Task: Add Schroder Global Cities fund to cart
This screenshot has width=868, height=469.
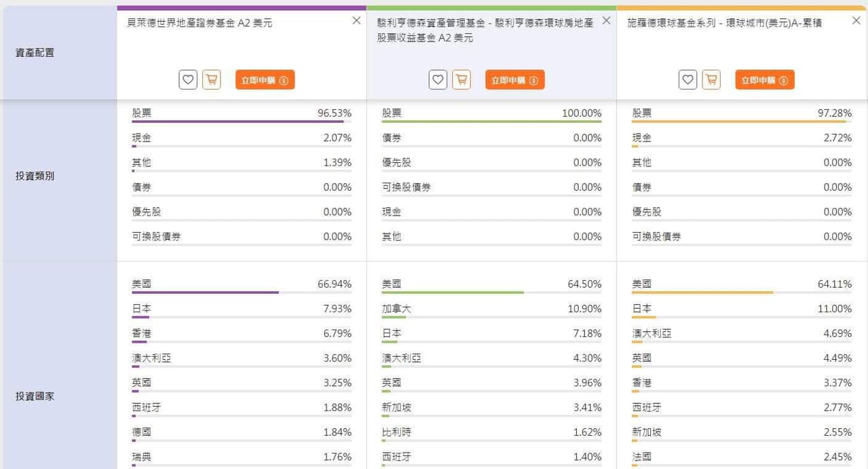Action: coord(711,80)
